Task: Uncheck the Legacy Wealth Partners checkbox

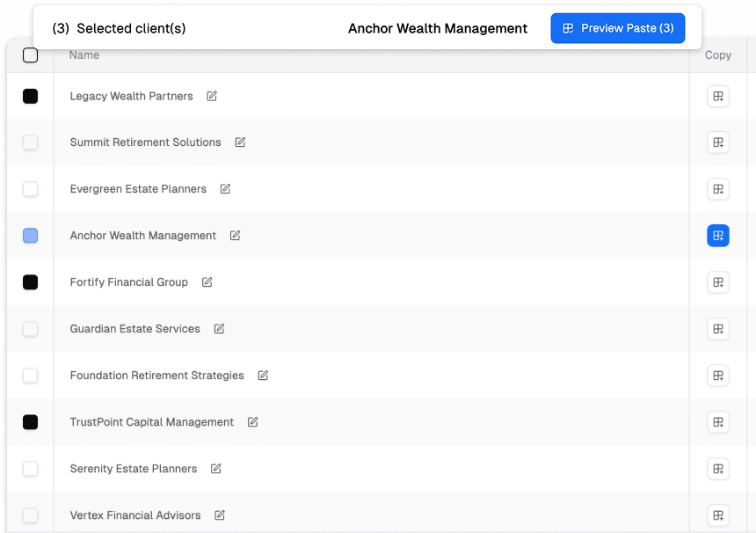Action: click(31, 97)
